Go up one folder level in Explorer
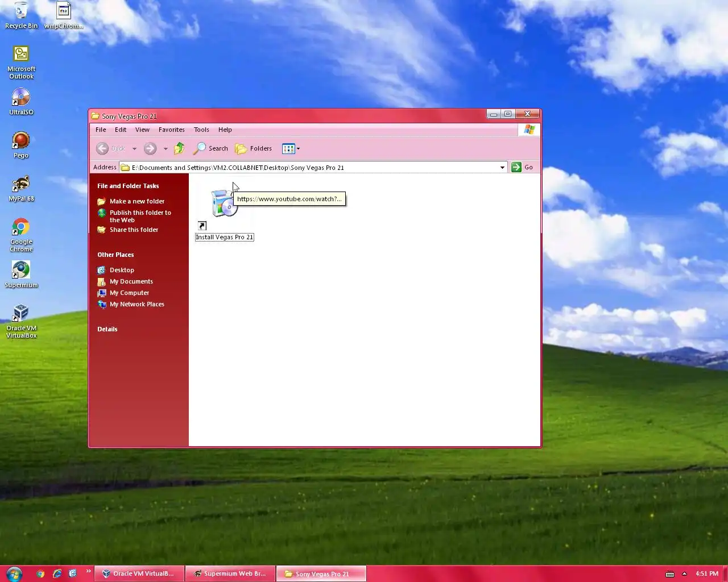 (x=179, y=148)
